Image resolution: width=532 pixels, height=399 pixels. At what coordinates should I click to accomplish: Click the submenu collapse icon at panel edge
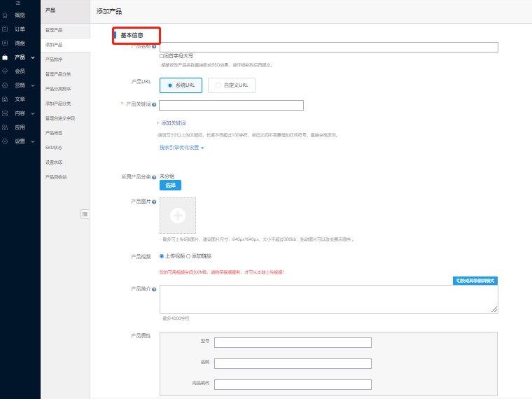(x=85, y=214)
